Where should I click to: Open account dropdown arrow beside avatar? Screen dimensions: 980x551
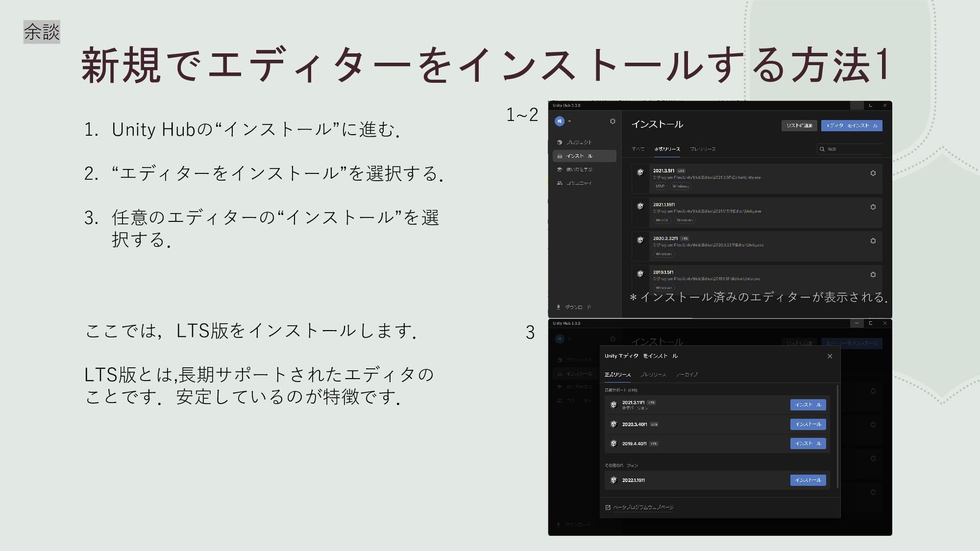point(569,121)
